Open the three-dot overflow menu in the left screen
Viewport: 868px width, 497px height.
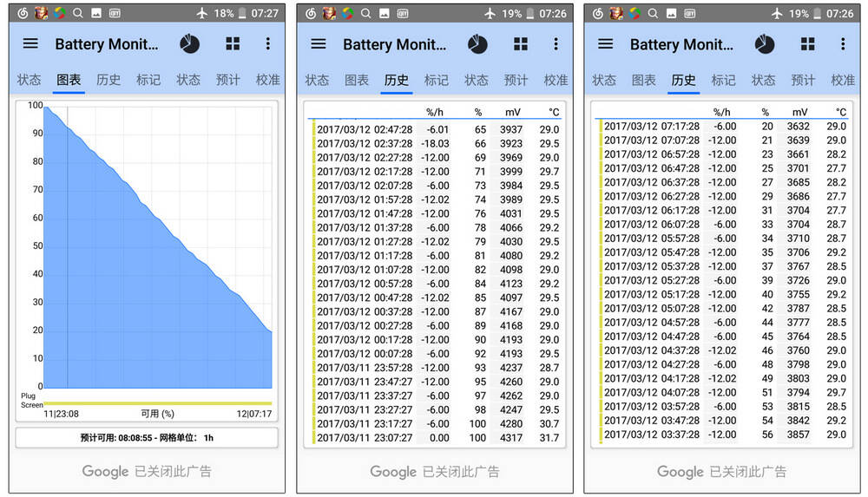pyautogui.click(x=267, y=44)
